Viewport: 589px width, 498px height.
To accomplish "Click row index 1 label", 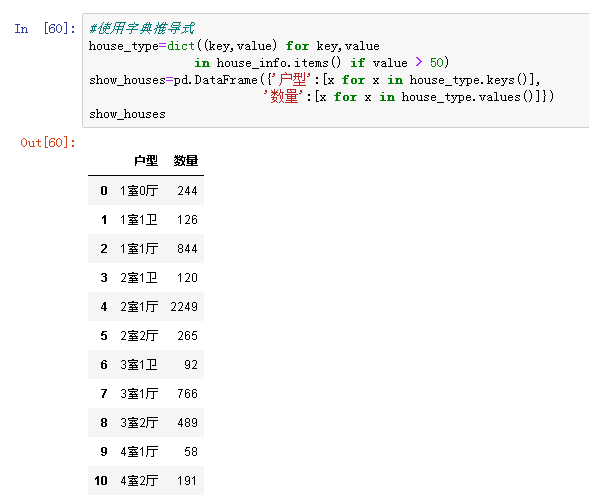I will (x=104, y=220).
